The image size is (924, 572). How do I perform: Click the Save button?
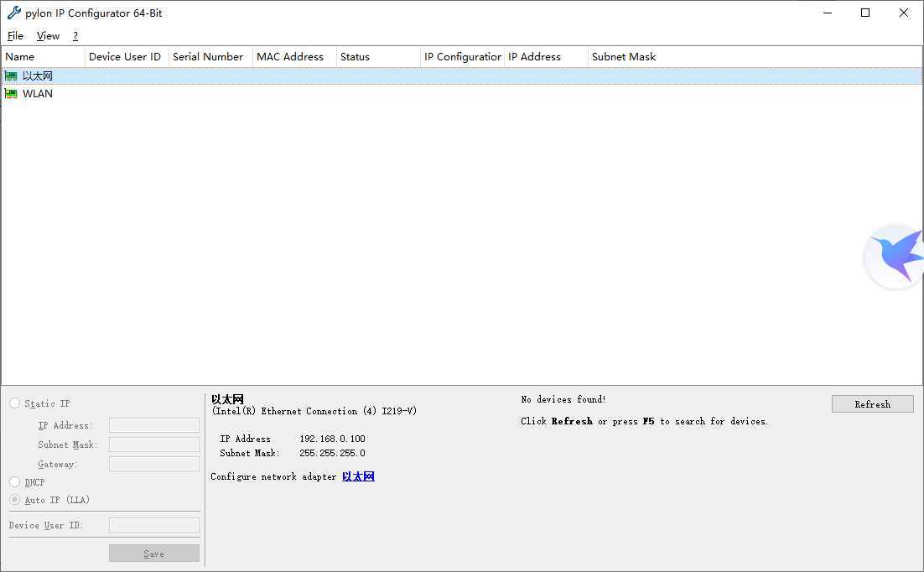point(154,554)
